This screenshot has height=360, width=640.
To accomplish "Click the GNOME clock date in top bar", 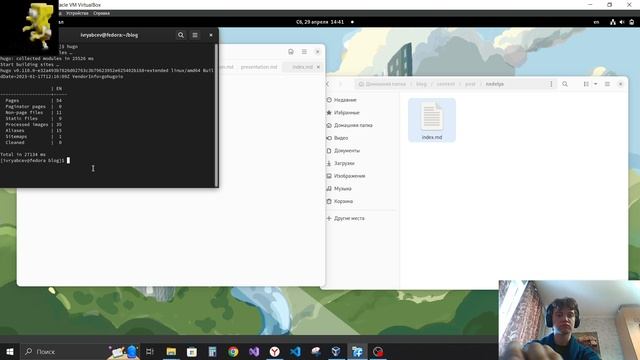I will [320, 22].
